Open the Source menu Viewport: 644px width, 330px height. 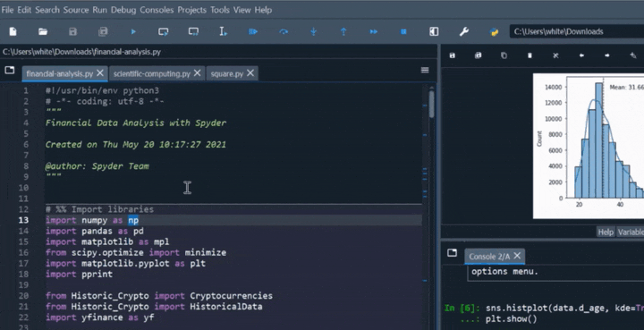[76, 10]
